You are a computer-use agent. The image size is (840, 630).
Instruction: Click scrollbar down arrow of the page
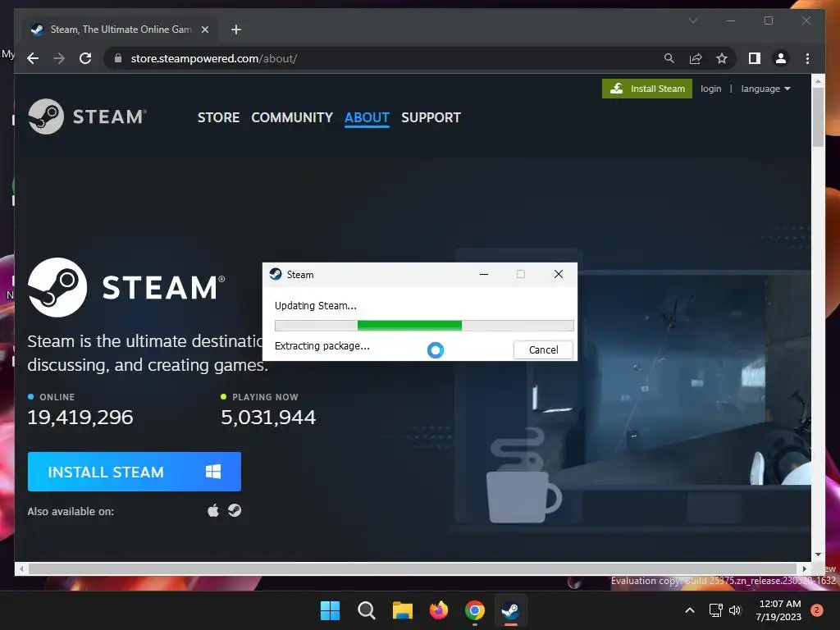[818, 555]
